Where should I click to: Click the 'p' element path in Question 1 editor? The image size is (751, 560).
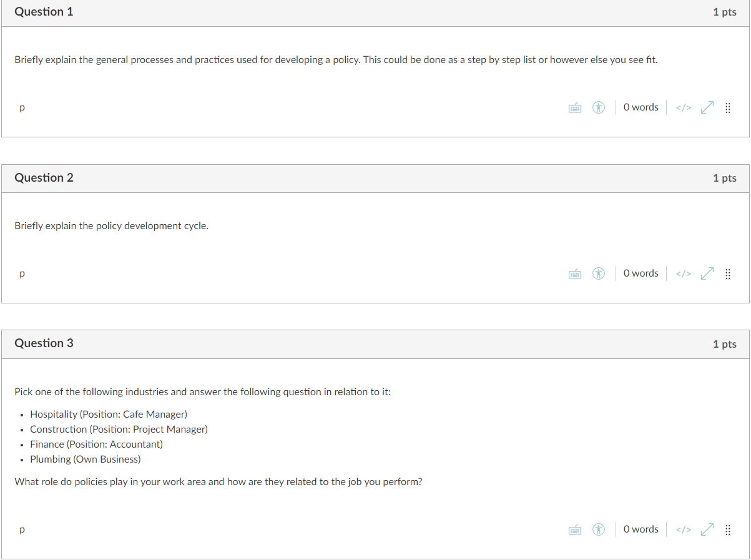click(22, 108)
